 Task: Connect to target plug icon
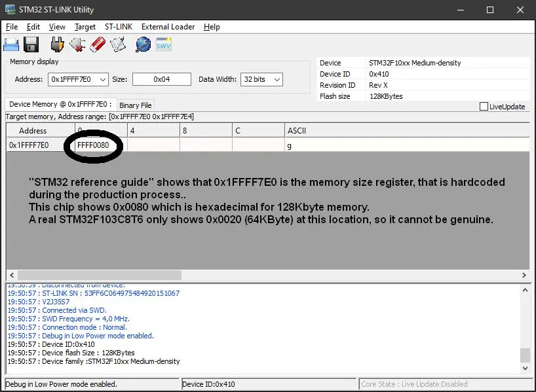tap(57, 45)
